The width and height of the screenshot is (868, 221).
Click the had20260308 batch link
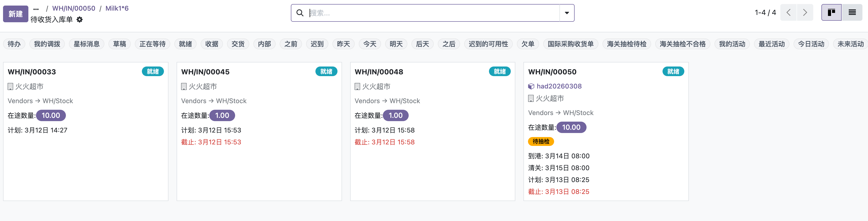(x=559, y=86)
